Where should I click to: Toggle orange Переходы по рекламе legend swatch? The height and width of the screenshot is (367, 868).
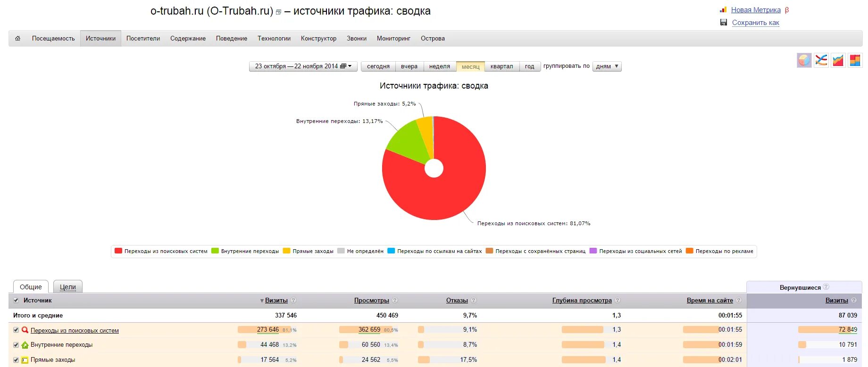point(690,251)
